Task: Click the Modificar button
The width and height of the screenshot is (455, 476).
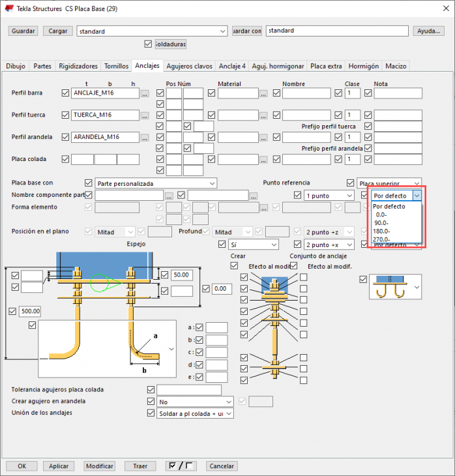Action: [100, 466]
